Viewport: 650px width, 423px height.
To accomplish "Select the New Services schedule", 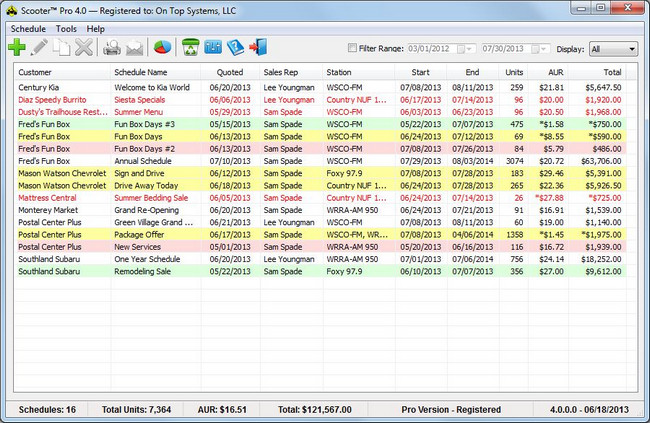I will (x=320, y=247).
